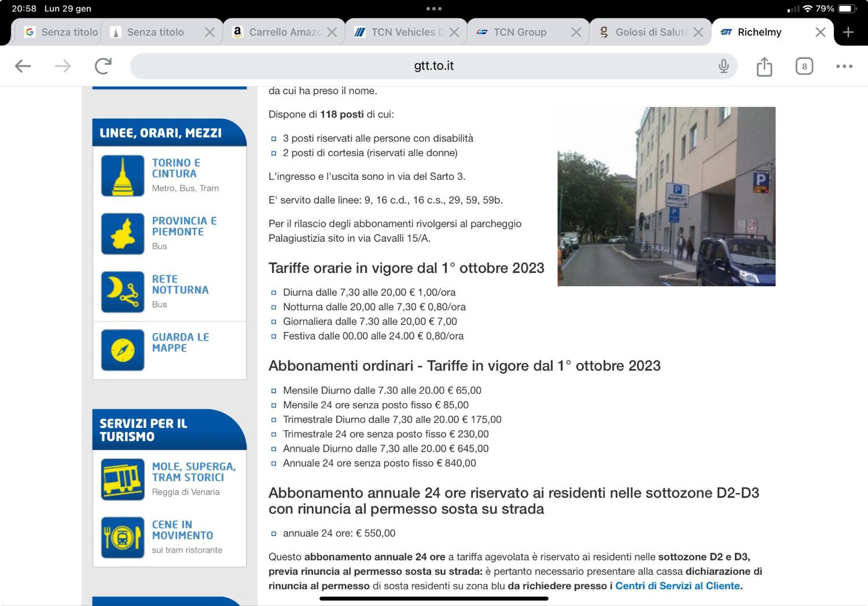Tap the share icon in browser toolbar
This screenshot has height=606, width=868.
click(764, 66)
